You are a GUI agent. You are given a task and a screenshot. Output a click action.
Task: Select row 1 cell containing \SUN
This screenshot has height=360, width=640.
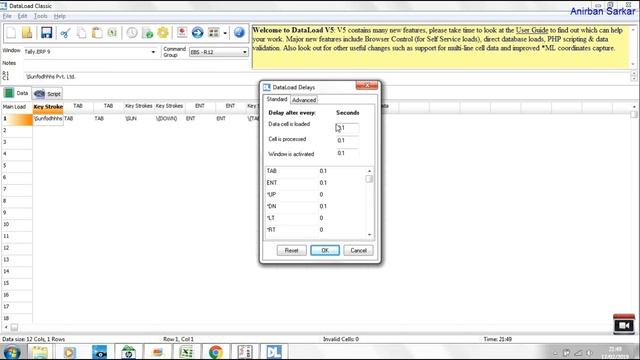pos(139,119)
